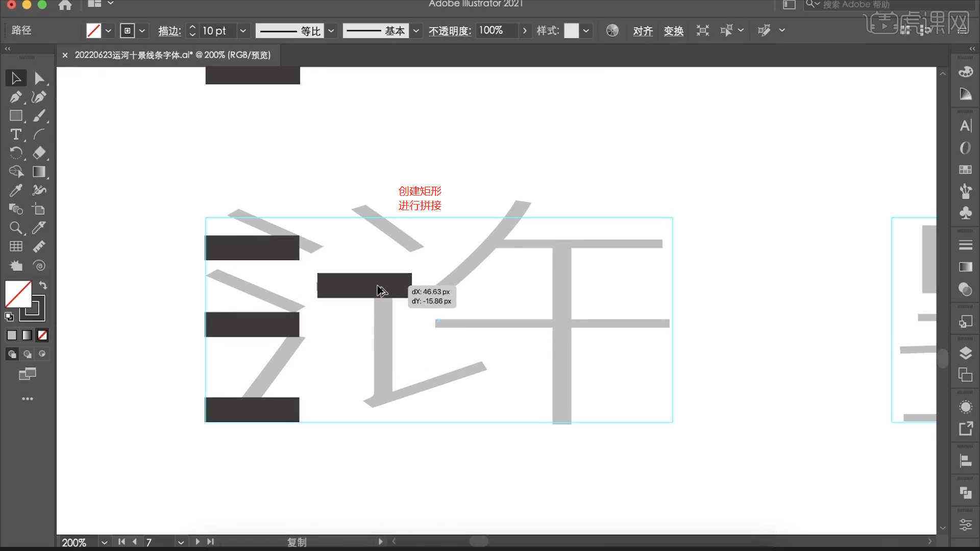Enable Draw Inside mode
This screenshot has width=980, height=551.
42,354
